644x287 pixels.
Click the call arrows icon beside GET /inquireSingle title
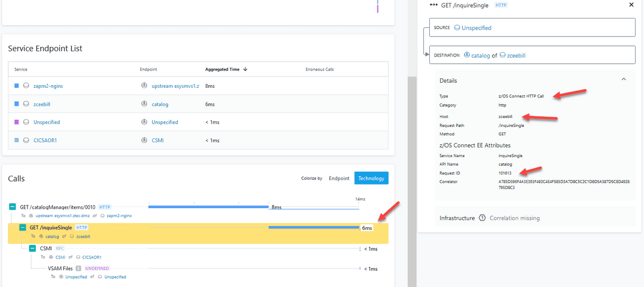433,5
